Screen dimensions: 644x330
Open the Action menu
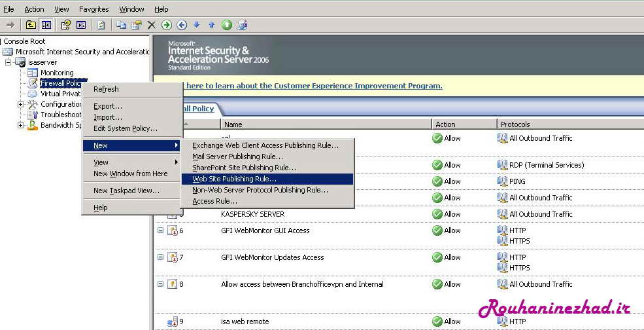34,9
